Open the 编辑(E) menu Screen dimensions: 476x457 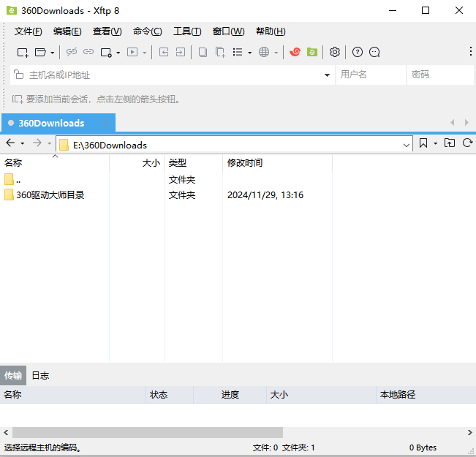(x=67, y=31)
